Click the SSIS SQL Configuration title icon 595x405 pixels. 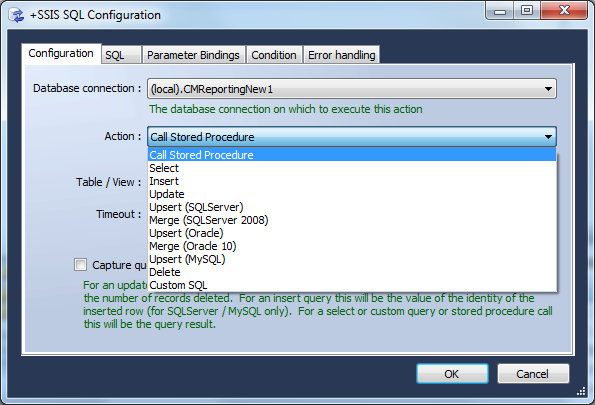click(x=16, y=15)
